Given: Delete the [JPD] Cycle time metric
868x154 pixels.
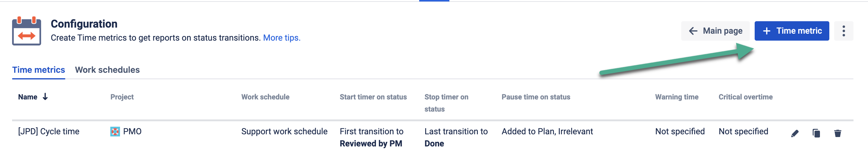Looking at the screenshot, I should click(837, 133).
